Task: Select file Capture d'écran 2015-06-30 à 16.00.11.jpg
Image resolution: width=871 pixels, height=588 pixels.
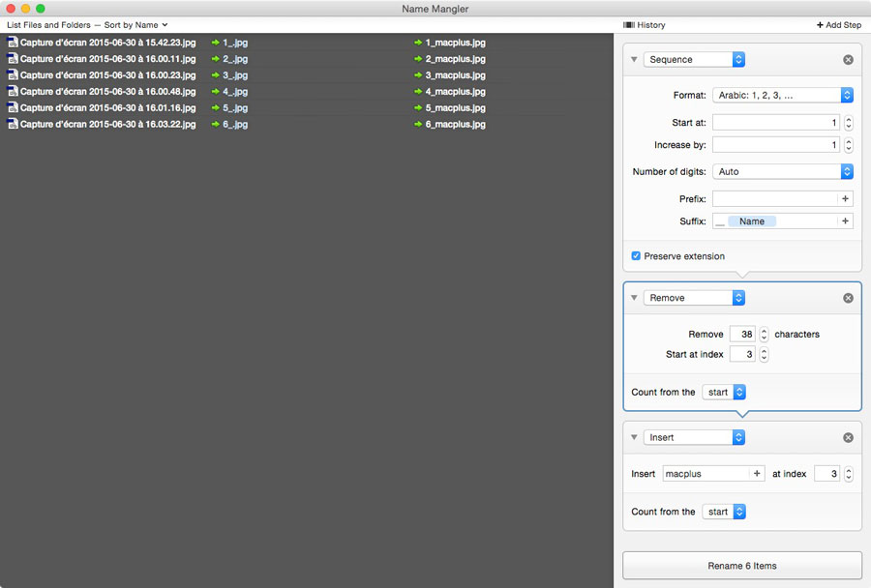Action: click(107, 59)
